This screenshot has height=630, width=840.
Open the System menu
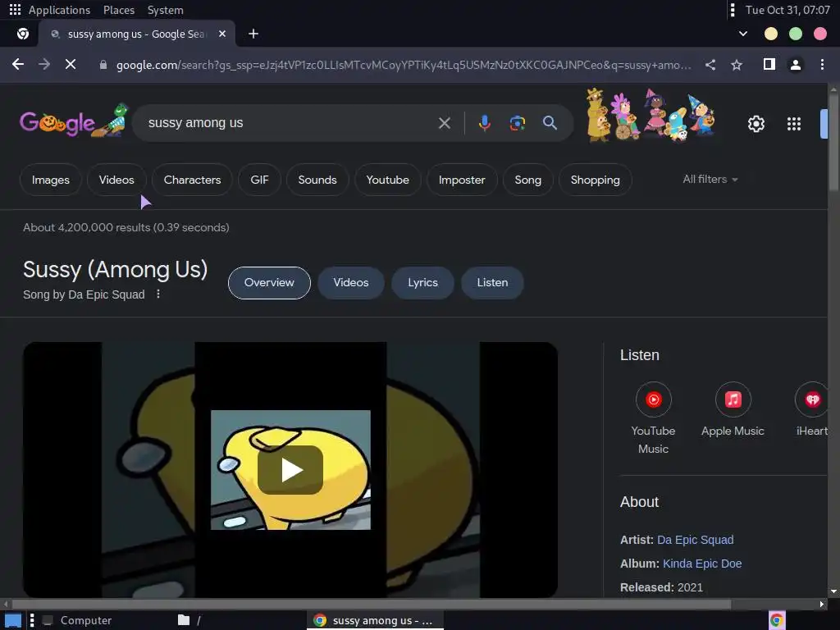tap(165, 10)
